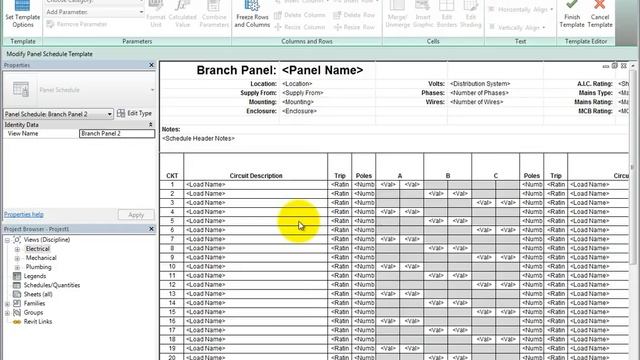Viewport: 640px width, 360px height.
Task: Select the Electrical item in Project Browser
Action: 38,249
